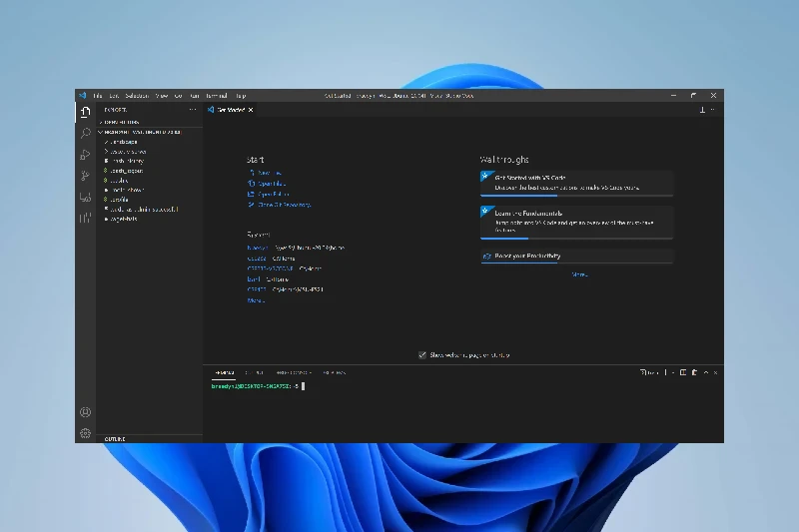Viewport: 799px width, 532px height.
Task: Open the Manage gear menu
Action: pyautogui.click(x=85, y=433)
